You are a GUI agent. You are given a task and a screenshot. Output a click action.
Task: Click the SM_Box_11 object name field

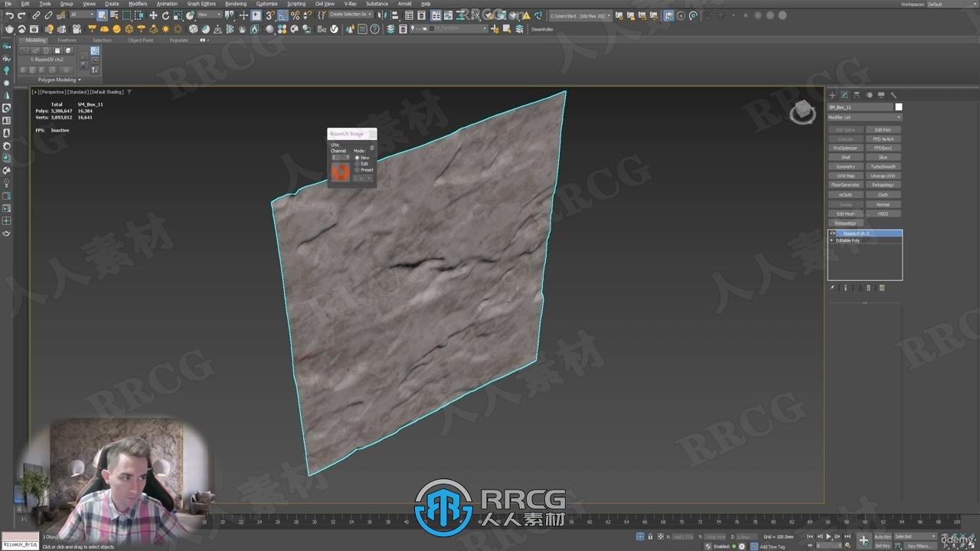861,107
